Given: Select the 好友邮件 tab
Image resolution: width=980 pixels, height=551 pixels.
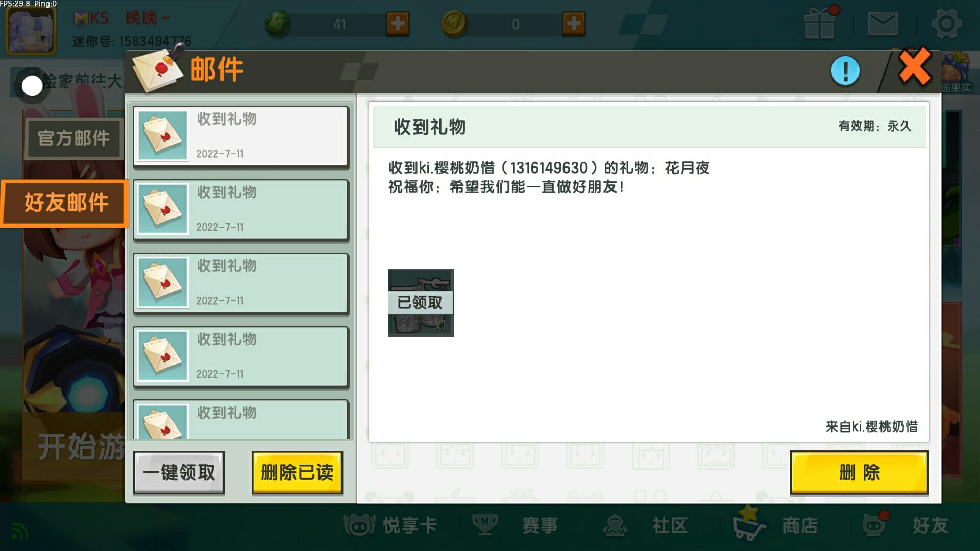Looking at the screenshot, I should click(65, 203).
